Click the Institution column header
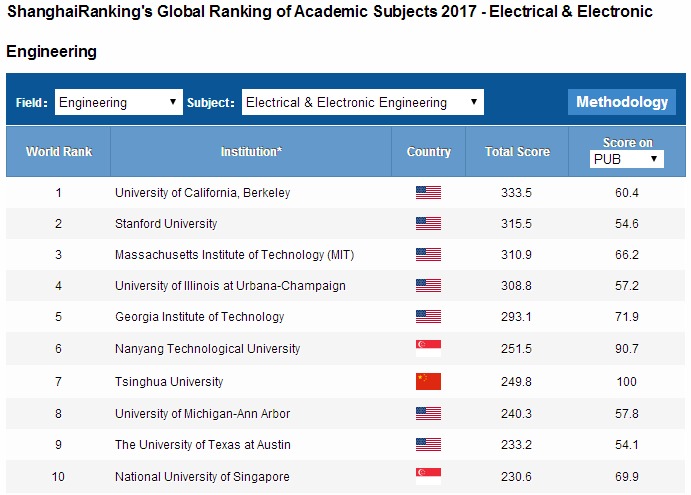 [251, 152]
